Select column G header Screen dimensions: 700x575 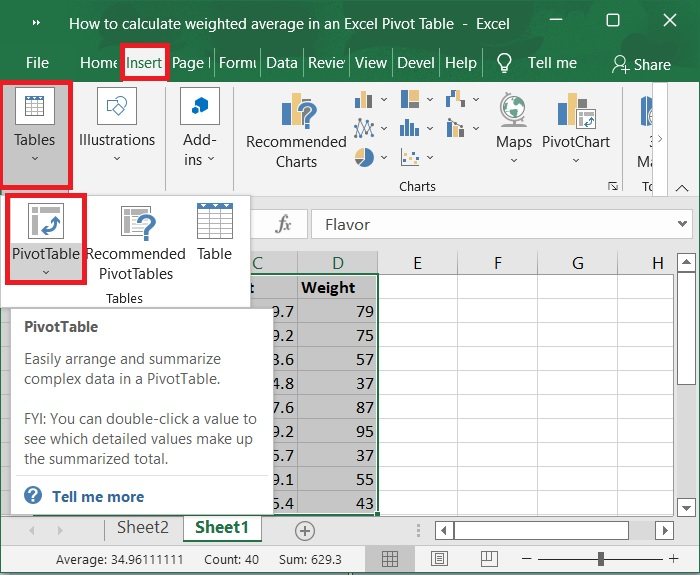[577, 263]
